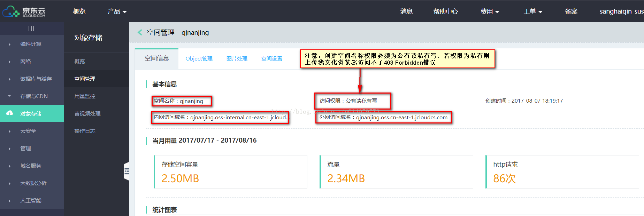644x216 pixels.
Task: Open 音视频处理 in submenu
Action: [97, 113]
